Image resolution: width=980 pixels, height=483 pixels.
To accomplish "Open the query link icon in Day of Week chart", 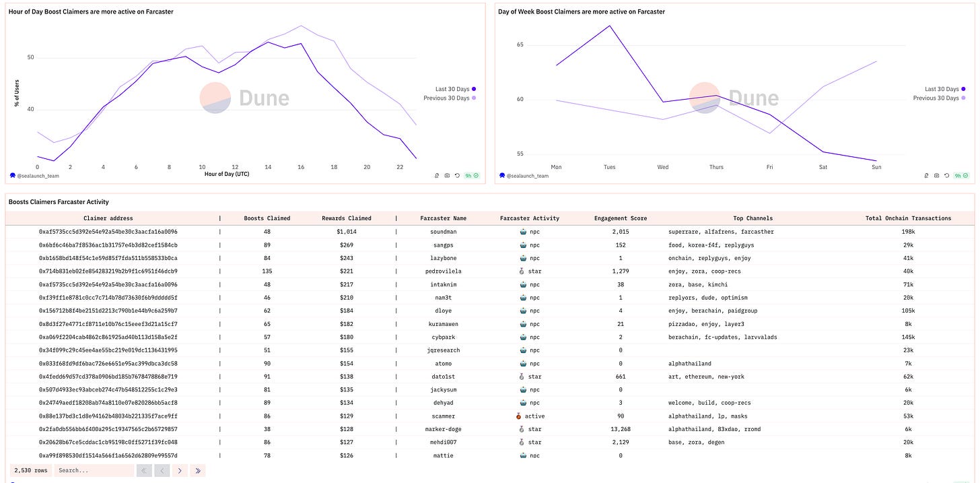I will click(x=927, y=175).
